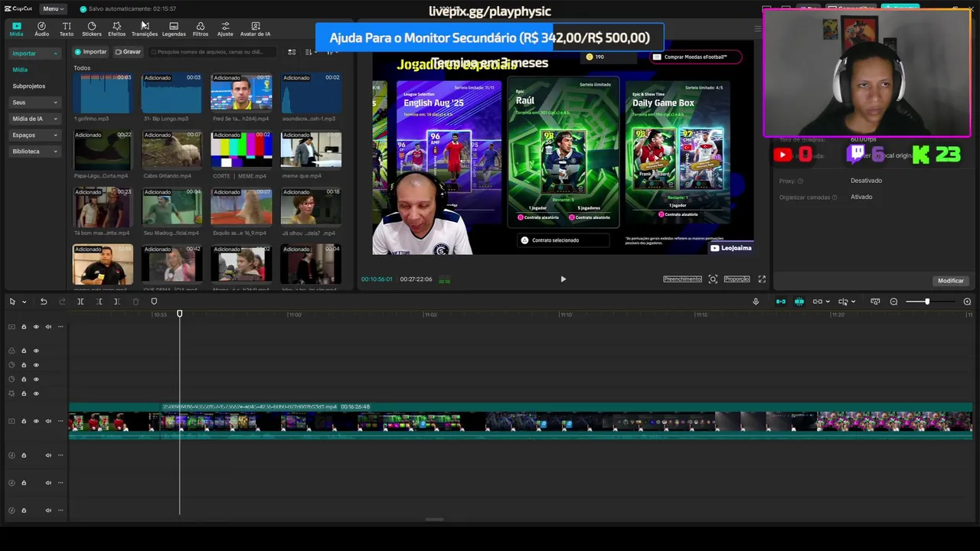Mute the main video track audio

[48, 421]
